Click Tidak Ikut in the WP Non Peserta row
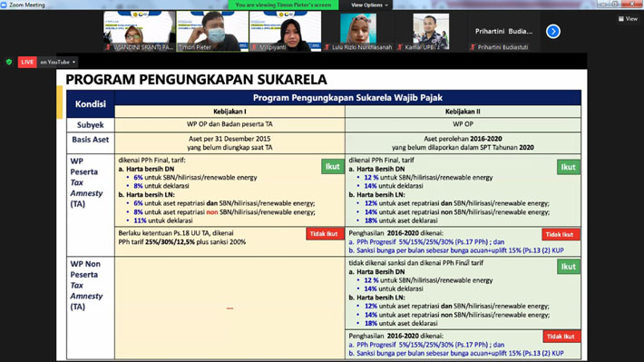 click(x=561, y=336)
